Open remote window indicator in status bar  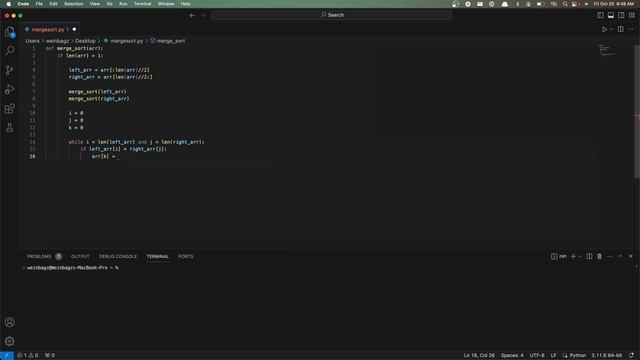coord(7,356)
